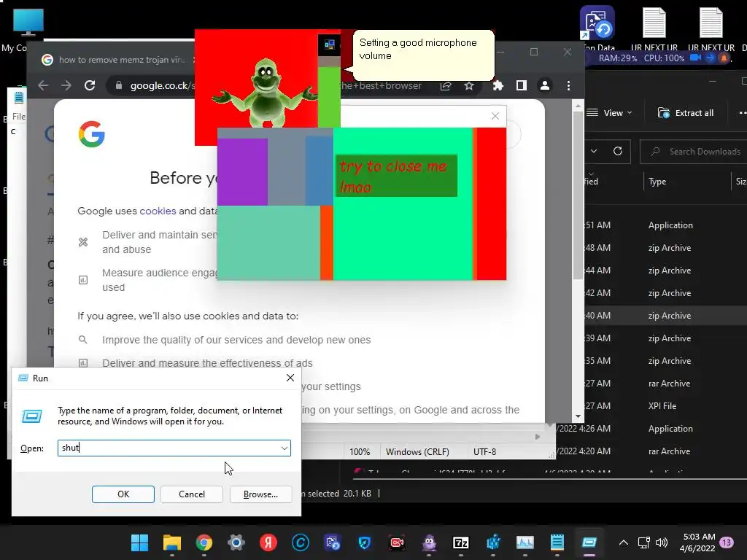Click the share page icon in Chrome
The width and height of the screenshot is (747, 560).
pos(446,86)
